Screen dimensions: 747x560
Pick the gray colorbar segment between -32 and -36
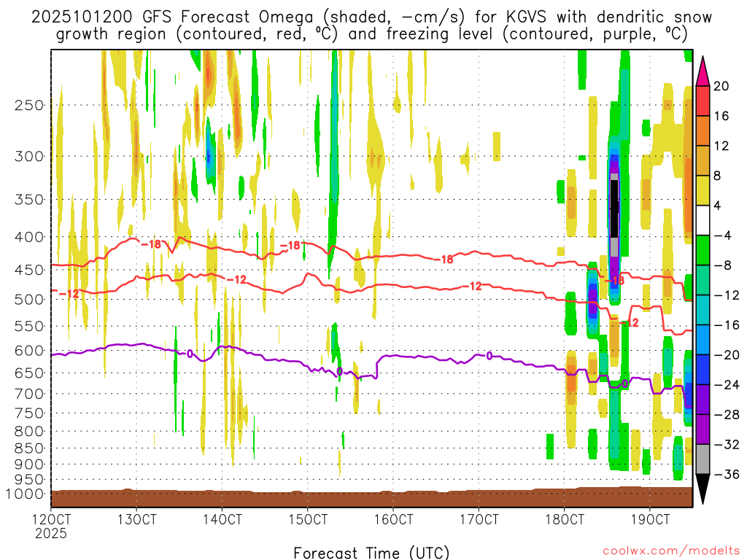[703, 459]
